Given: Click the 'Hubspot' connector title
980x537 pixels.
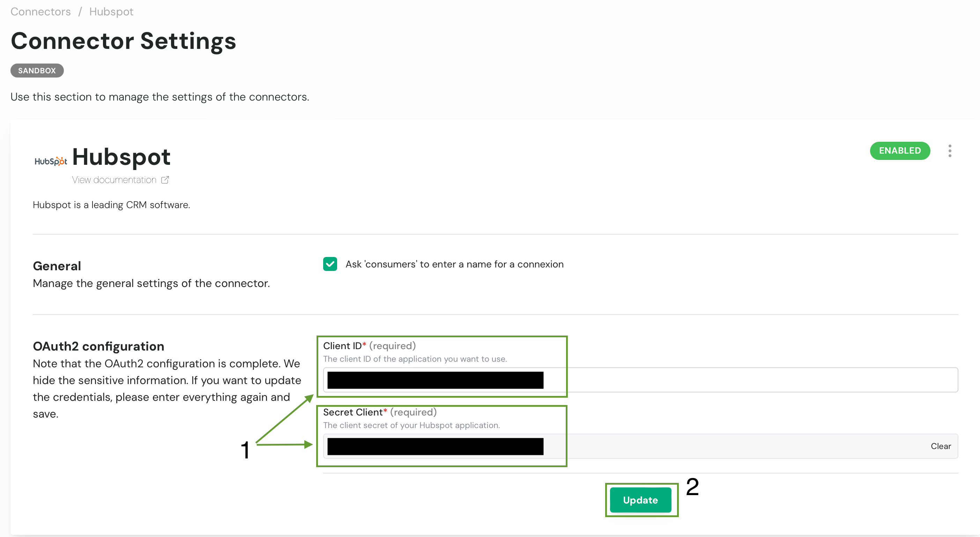Looking at the screenshot, I should click(x=121, y=156).
